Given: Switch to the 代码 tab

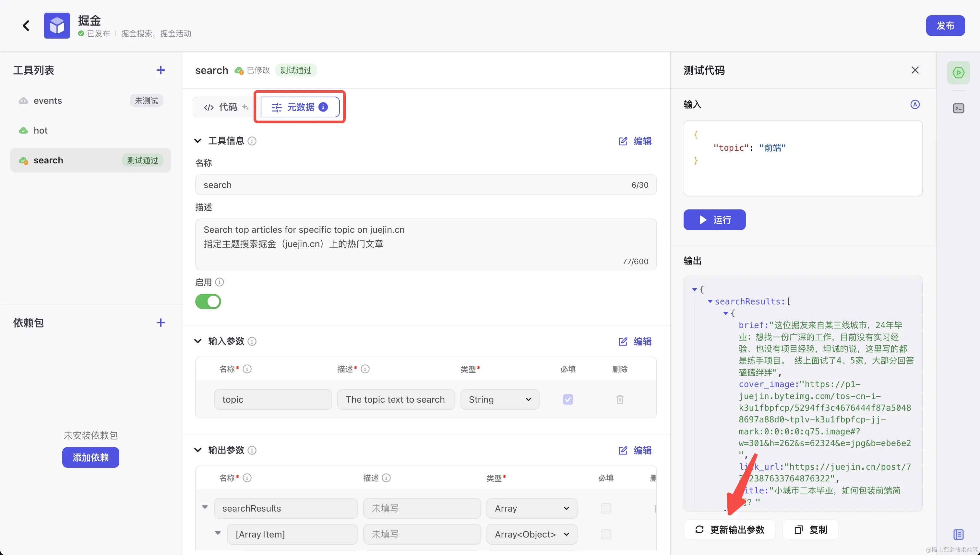Looking at the screenshot, I should [x=226, y=107].
